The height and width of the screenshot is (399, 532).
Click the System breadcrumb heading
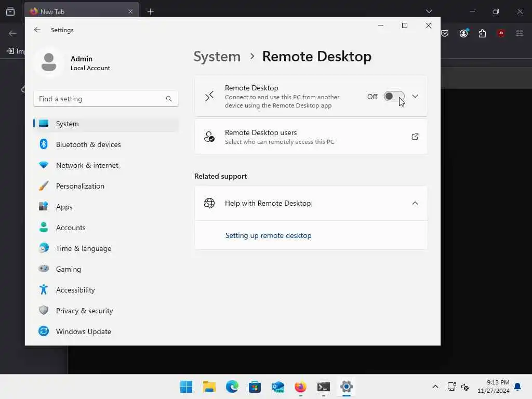click(x=217, y=56)
